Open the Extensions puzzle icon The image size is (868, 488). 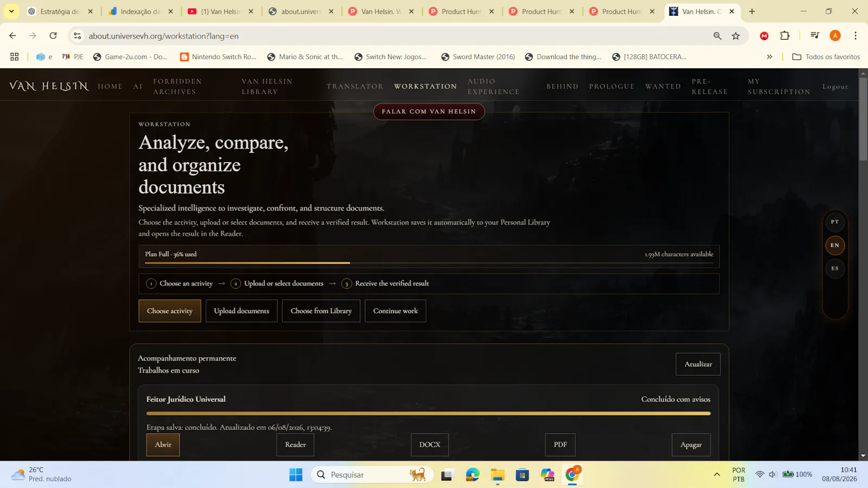point(784,36)
